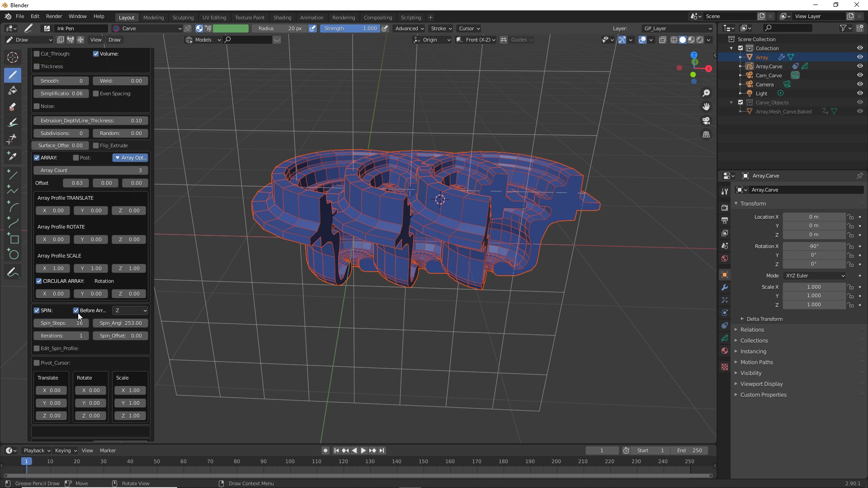Expand the Relations panel

click(x=752, y=330)
